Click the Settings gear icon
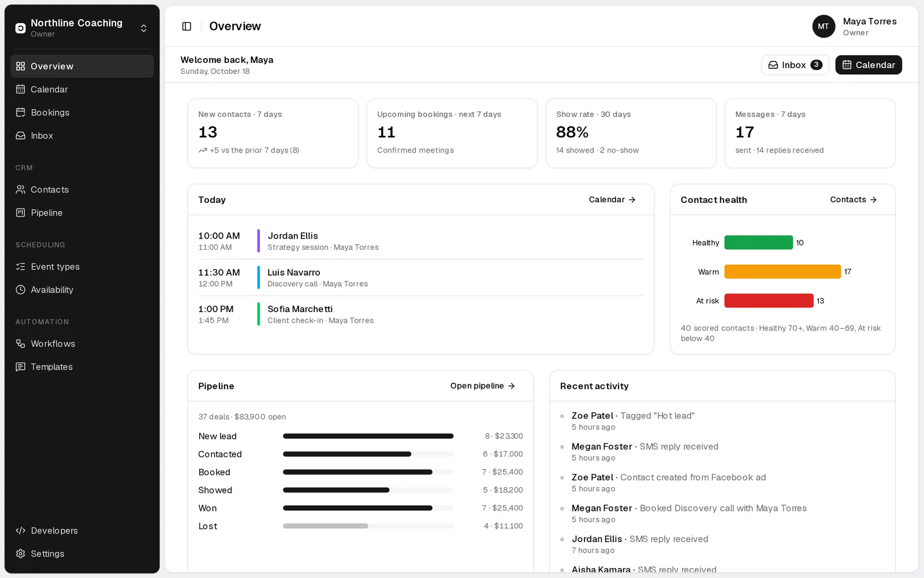This screenshot has width=924, height=578. [21, 554]
